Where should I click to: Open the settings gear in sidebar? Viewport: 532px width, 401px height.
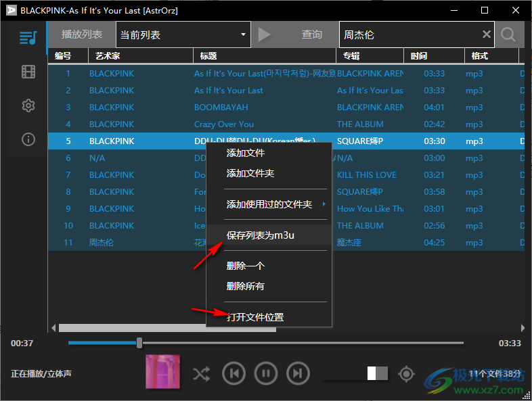point(28,105)
